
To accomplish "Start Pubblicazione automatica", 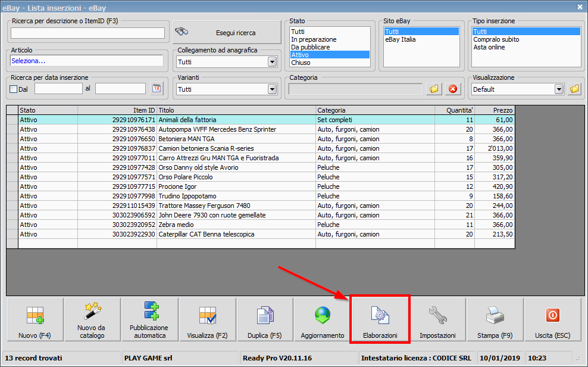I will pos(149,320).
